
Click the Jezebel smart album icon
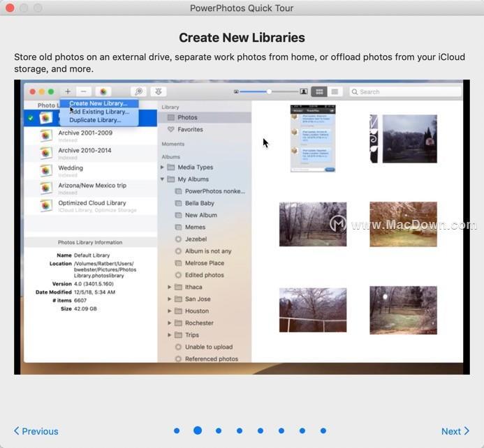(178, 239)
